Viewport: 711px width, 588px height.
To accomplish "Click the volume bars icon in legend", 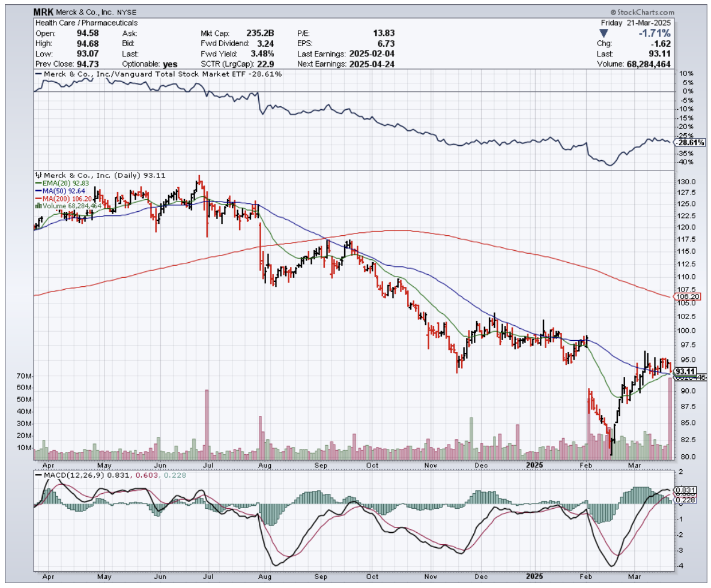I will (x=38, y=205).
